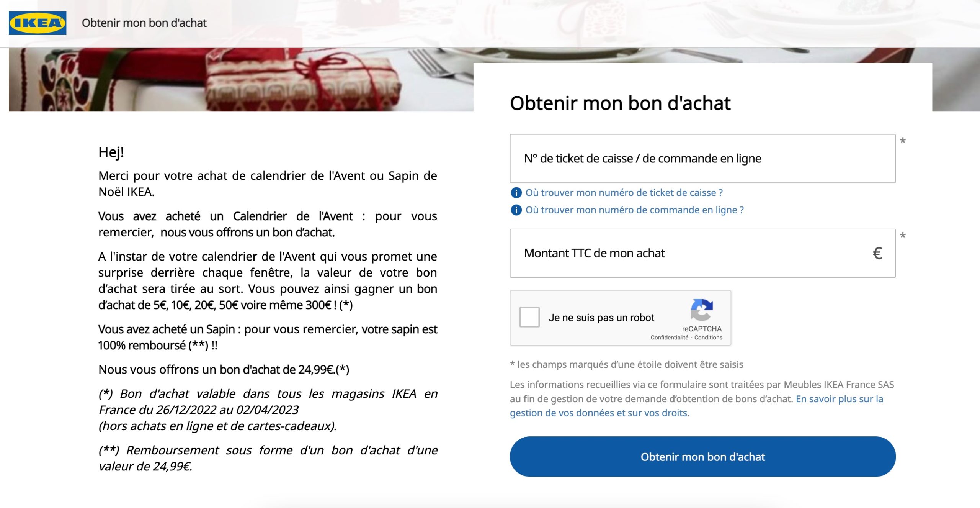
Task: Click the asterisk beside the Montant TTC field
Action: click(x=903, y=236)
